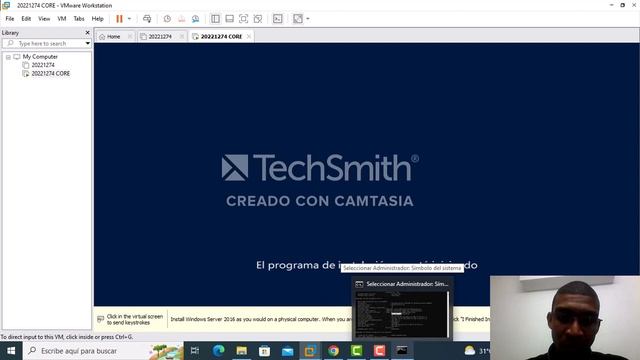Open the red Camtasia recorder taskbar icon
The width and height of the screenshot is (640, 360).
[379, 351]
